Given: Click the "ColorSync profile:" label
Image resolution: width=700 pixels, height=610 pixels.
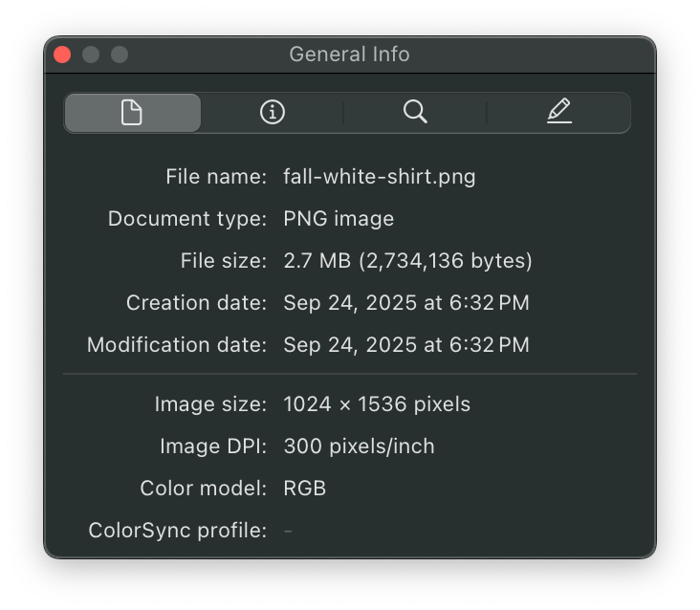Looking at the screenshot, I should coord(177,531).
